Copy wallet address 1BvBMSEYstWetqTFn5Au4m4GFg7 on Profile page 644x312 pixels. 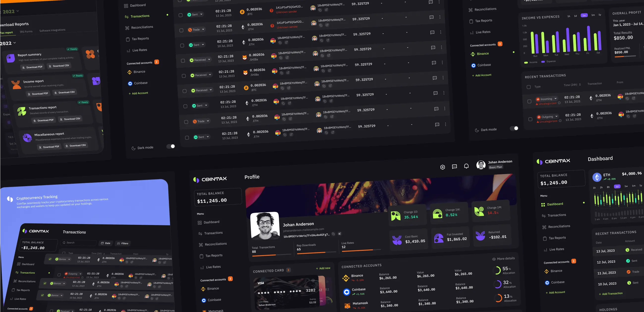333,234
